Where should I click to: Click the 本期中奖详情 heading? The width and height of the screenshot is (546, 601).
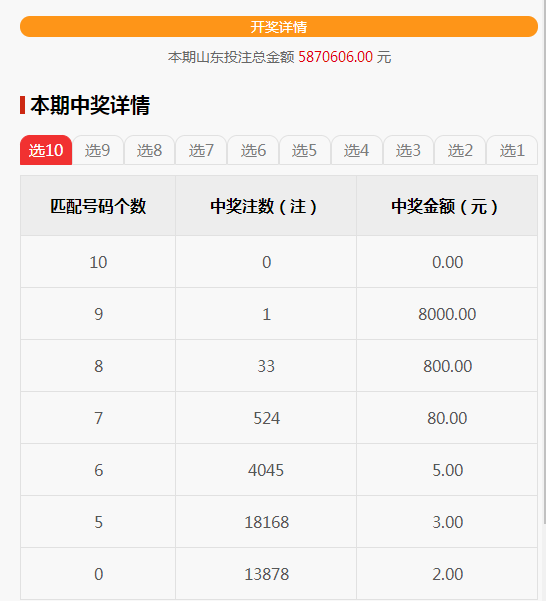click(x=90, y=105)
